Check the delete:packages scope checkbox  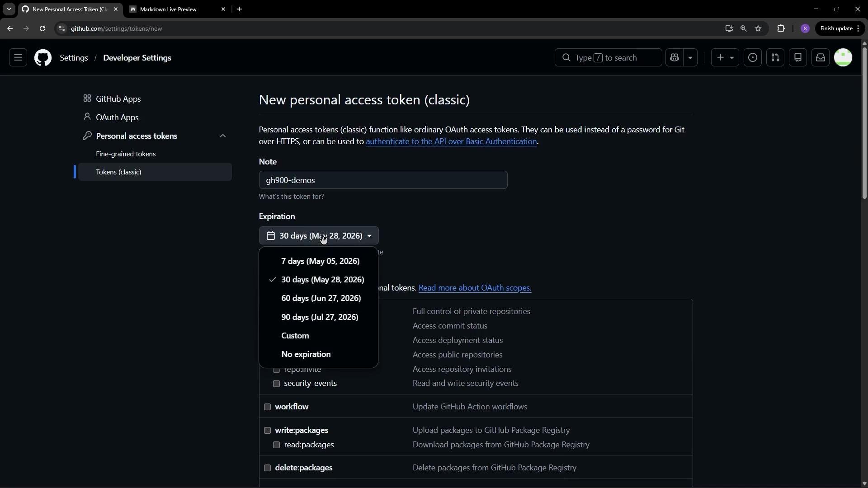267,468
